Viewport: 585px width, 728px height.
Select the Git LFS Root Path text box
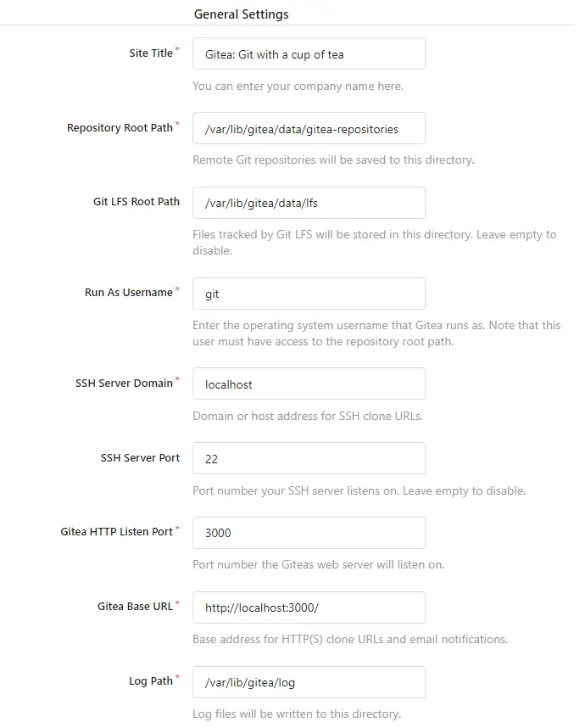click(x=309, y=203)
